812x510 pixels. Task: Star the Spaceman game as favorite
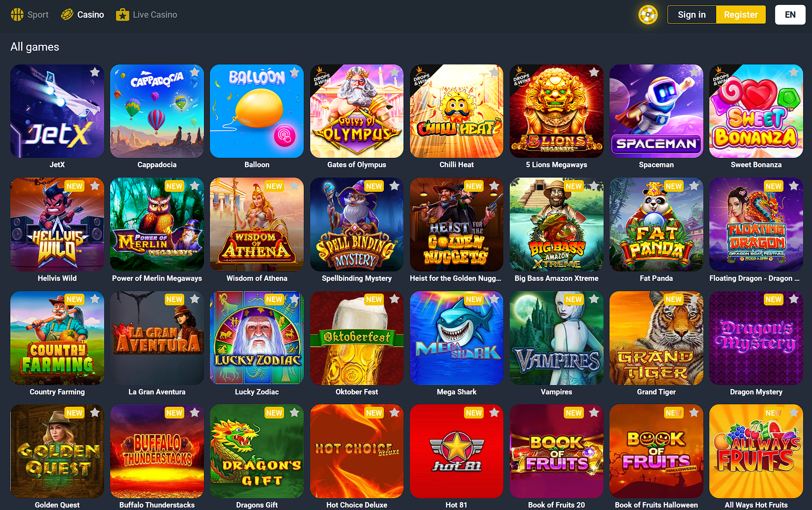(x=694, y=72)
